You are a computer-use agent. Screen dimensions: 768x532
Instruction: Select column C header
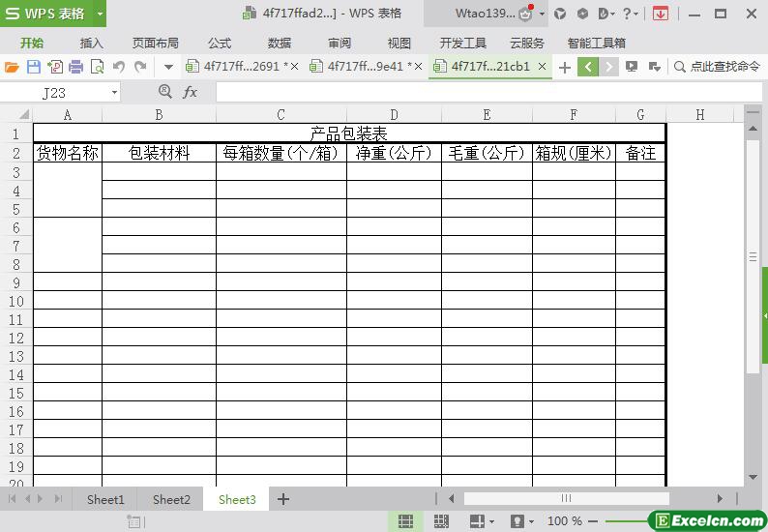(x=281, y=115)
